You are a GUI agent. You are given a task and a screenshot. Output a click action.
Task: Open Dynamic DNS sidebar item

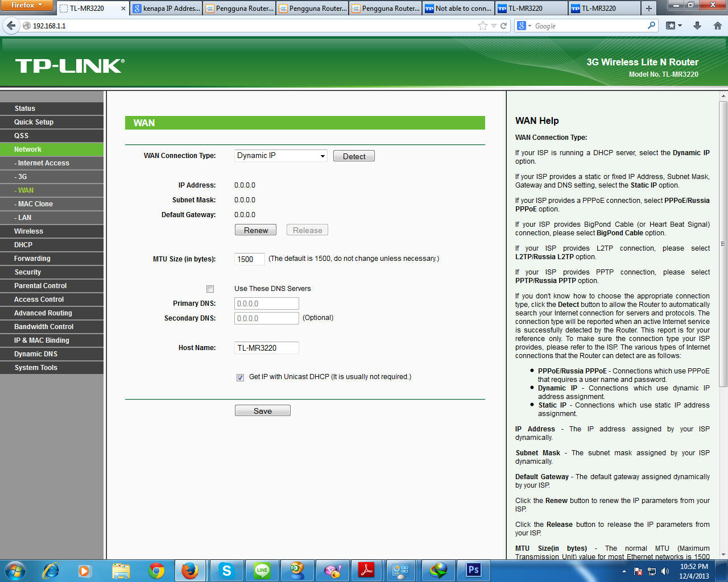(52, 354)
